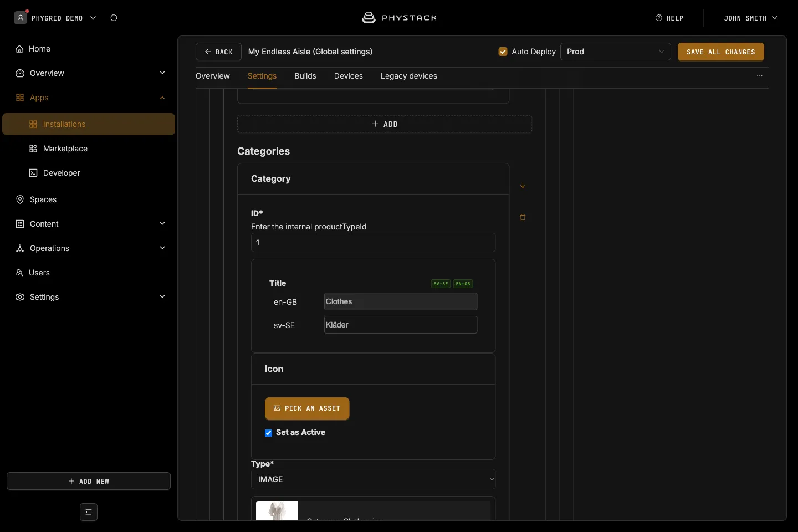Switch to the Devices tab

(349, 76)
